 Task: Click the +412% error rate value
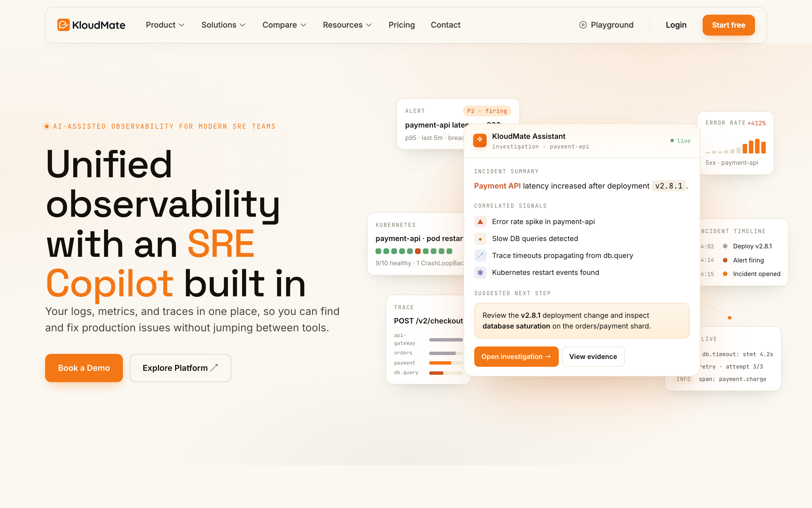click(756, 123)
